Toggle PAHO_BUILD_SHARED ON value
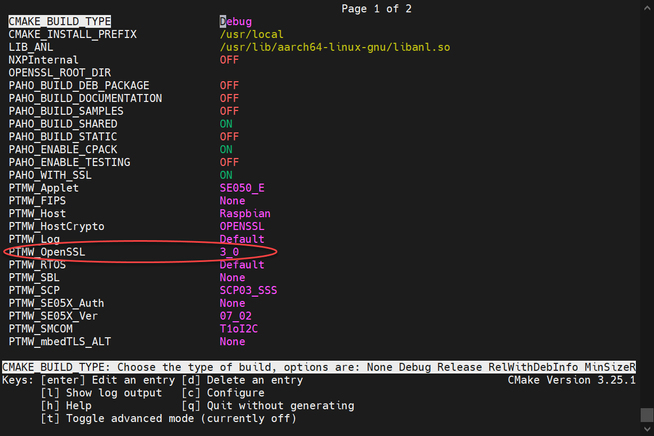The image size is (654, 436). [226, 124]
